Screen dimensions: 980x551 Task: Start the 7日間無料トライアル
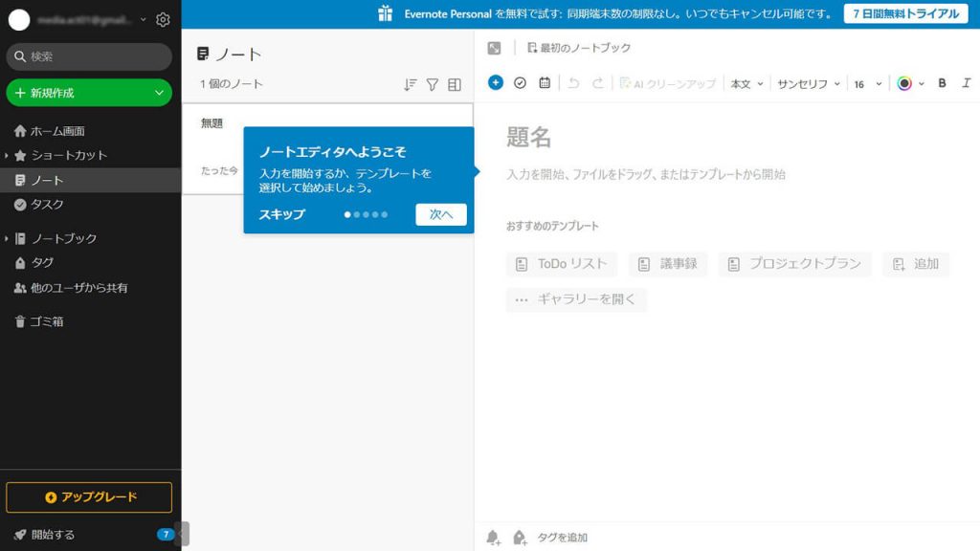pos(905,13)
